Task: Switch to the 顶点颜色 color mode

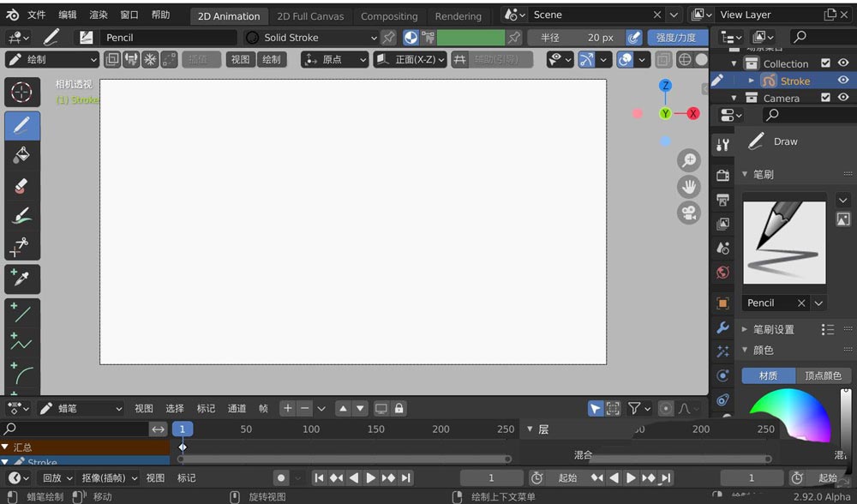Action: pos(823,375)
